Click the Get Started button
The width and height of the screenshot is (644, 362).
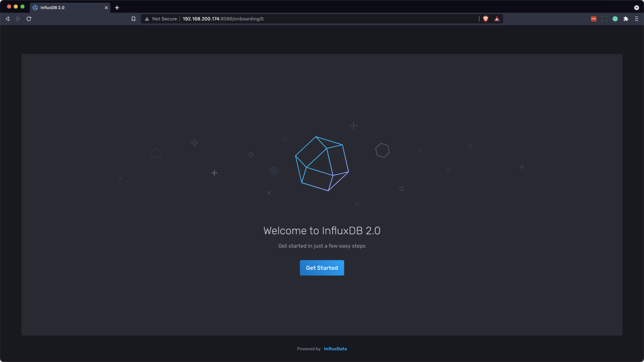(x=322, y=268)
